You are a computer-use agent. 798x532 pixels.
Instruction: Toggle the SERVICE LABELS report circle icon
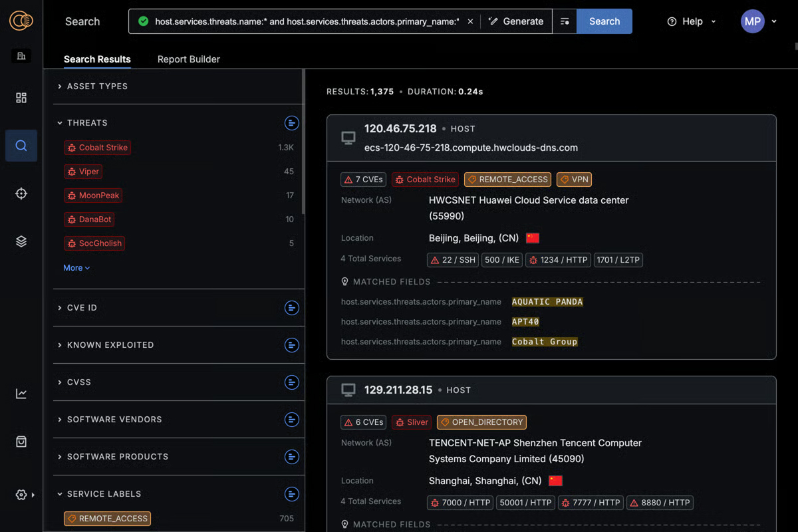click(x=292, y=494)
